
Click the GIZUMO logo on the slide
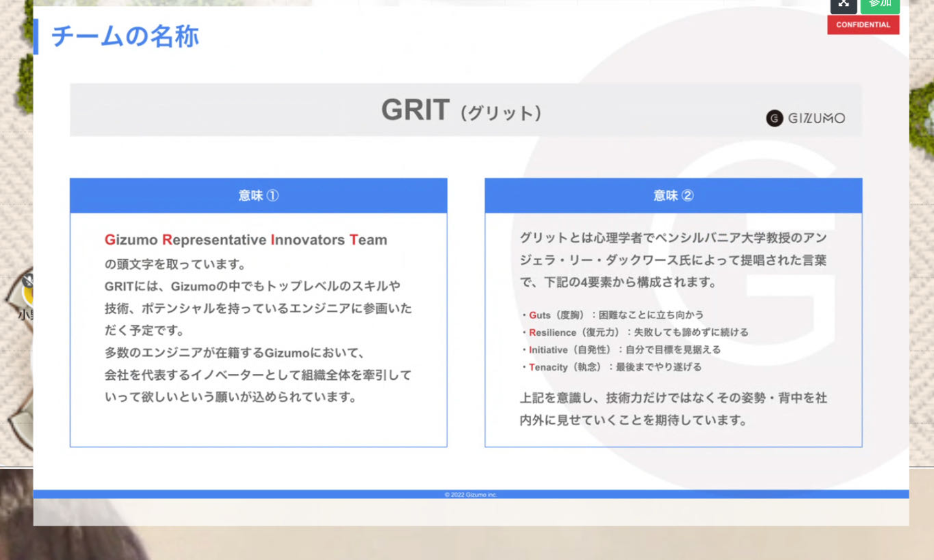tap(806, 118)
